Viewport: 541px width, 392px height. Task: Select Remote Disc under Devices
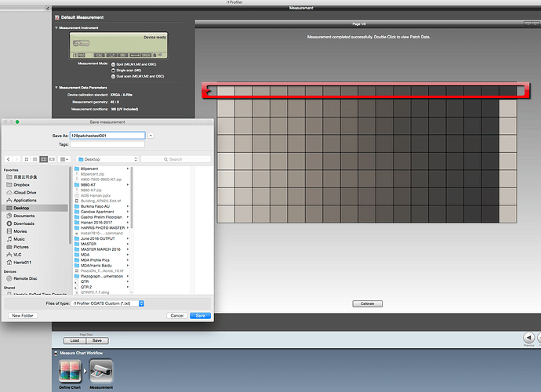pos(25,278)
